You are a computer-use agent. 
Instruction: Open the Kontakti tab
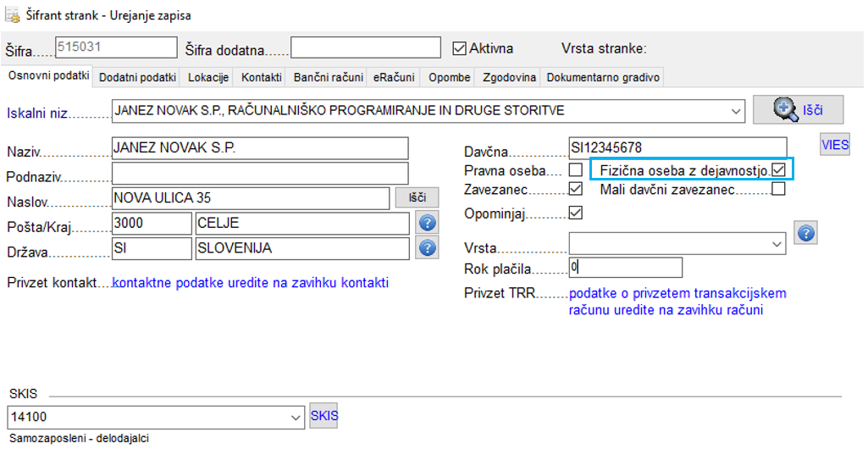click(x=261, y=77)
